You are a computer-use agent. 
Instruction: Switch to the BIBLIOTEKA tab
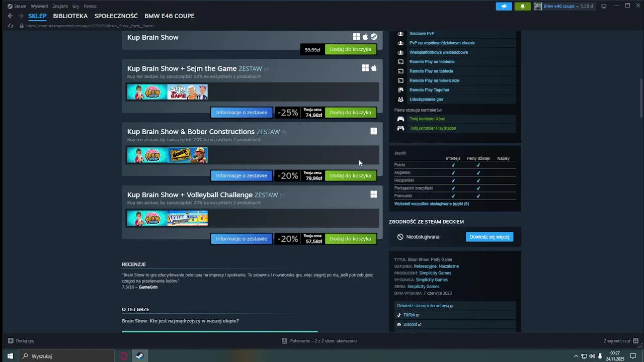tap(70, 16)
